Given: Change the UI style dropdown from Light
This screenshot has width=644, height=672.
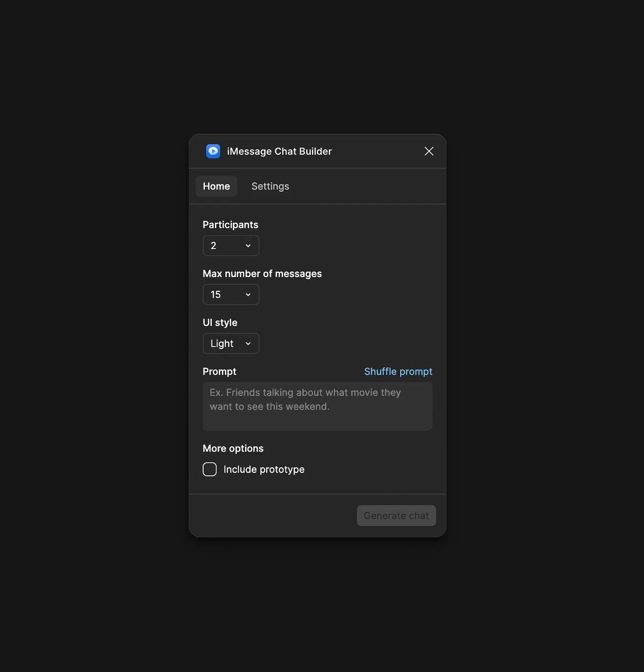Looking at the screenshot, I should (x=231, y=344).
